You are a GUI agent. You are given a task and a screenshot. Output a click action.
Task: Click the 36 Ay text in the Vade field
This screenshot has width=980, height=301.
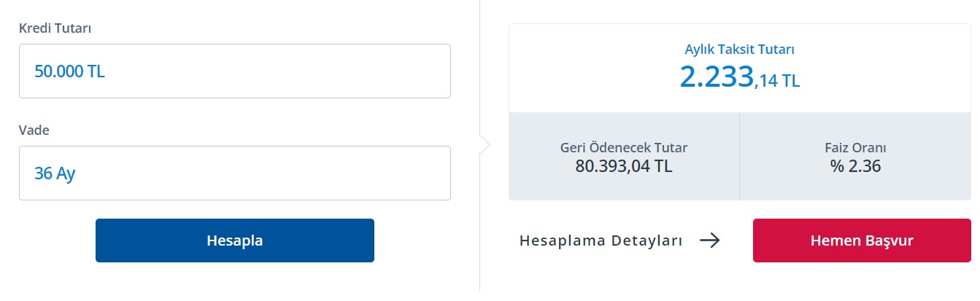pyautogui.click(x=55, y=173)
